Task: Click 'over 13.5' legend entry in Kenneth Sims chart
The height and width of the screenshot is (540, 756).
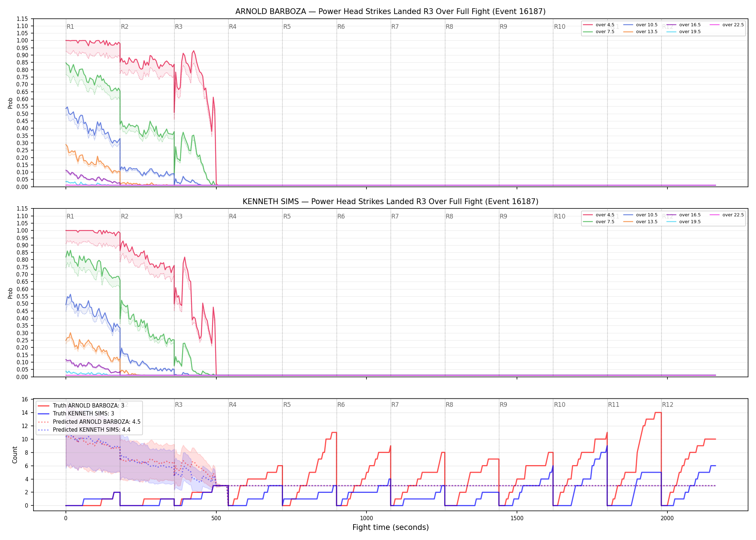Action: [x=640, y=222]
